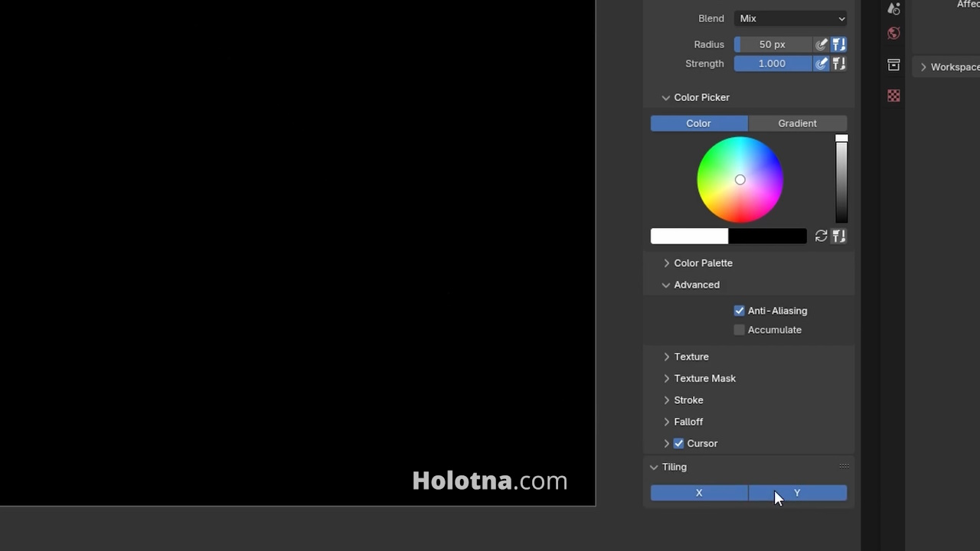This screenshot has height=551, width=980.
Task: Open the Texture properties tab
Action: click(893, 96)
